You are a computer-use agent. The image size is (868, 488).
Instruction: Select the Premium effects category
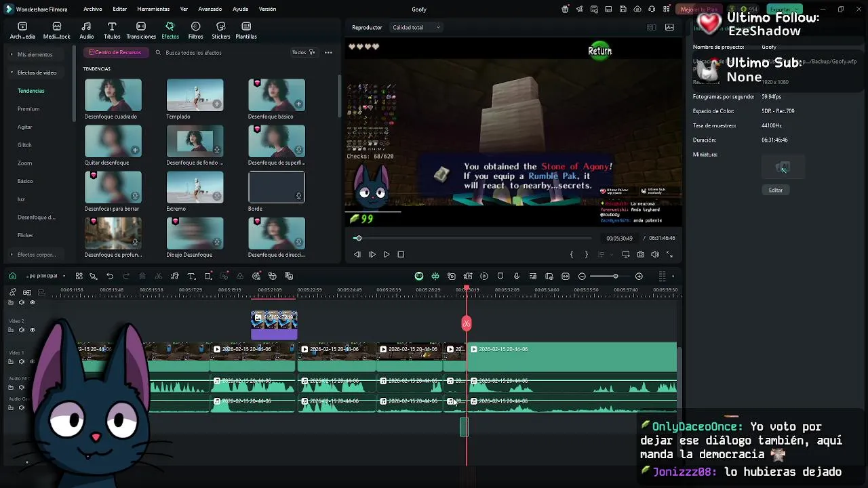pos(28,108)
